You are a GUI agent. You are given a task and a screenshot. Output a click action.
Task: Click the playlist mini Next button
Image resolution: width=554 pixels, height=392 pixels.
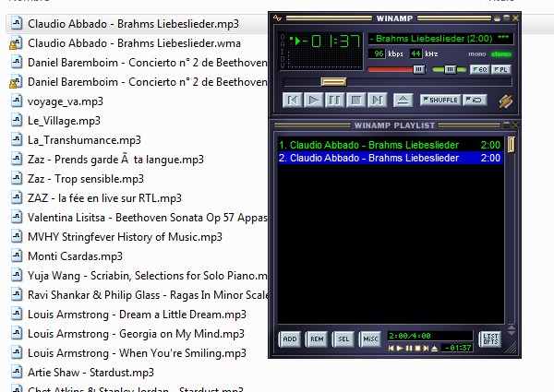(426, 349)
